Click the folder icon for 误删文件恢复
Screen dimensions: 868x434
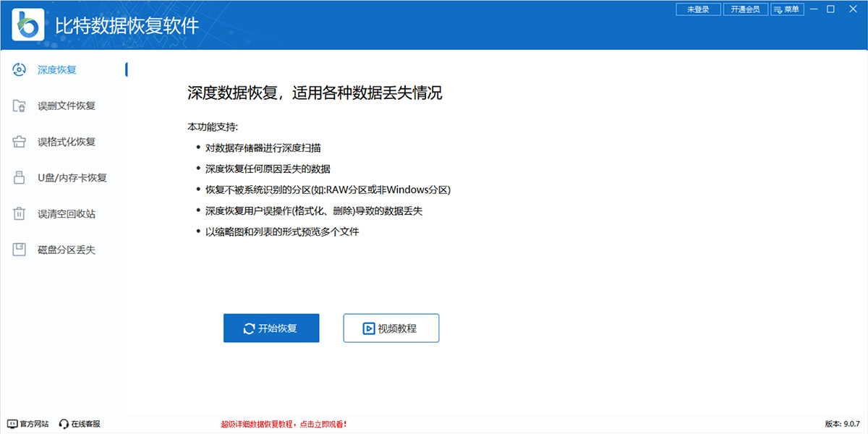(20, 106)
